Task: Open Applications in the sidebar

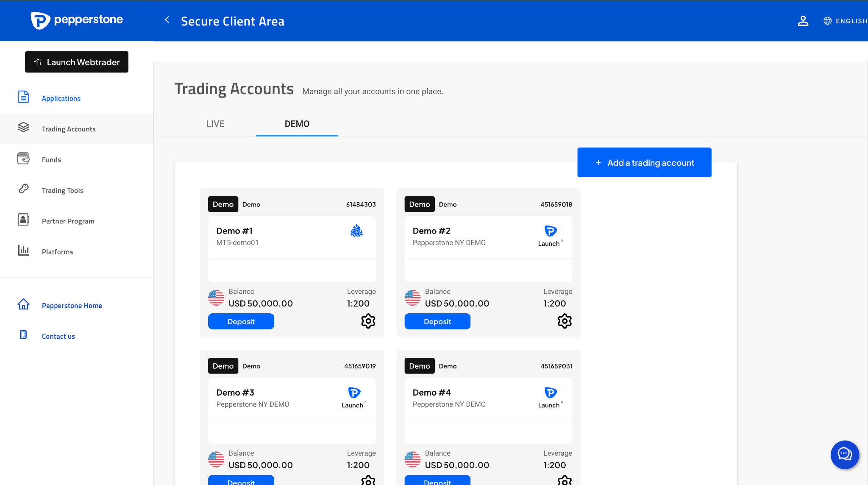Action: click(61, 98)
